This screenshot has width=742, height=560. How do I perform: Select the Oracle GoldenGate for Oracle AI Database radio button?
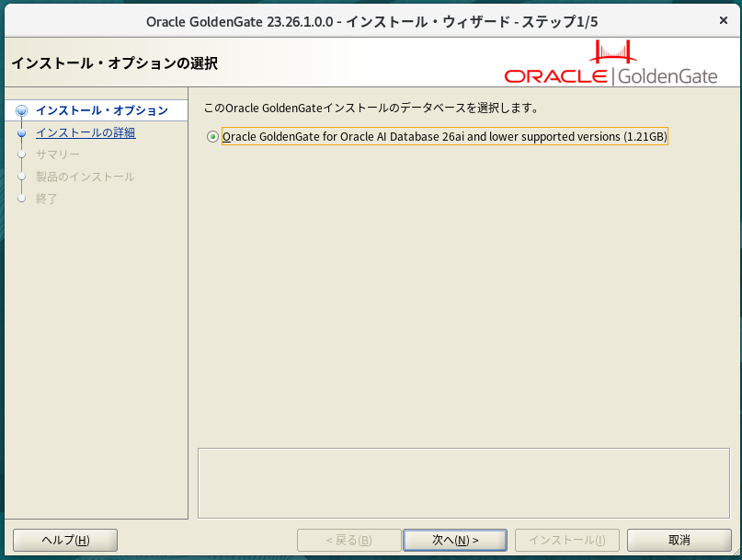pos(213,137)
